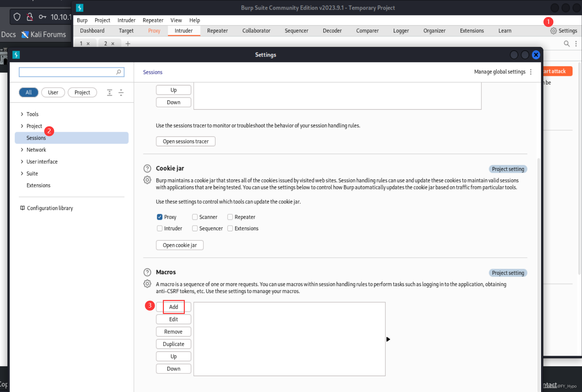
Task: Click the browser shield icon
Action: [x=17, y=17]
